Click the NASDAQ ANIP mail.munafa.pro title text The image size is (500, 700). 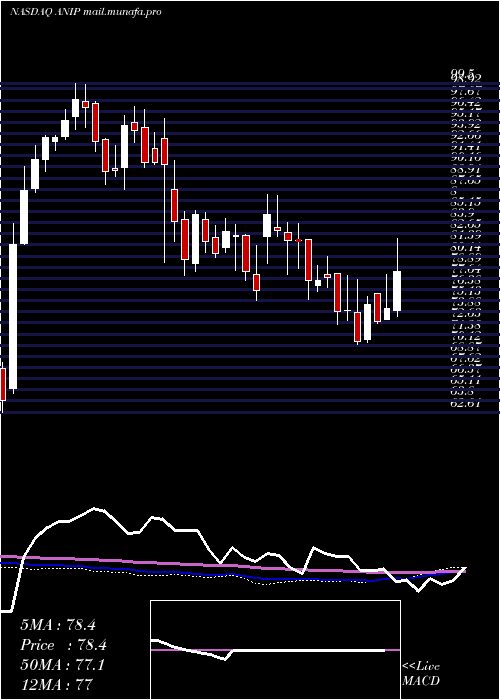pos(85,12)
